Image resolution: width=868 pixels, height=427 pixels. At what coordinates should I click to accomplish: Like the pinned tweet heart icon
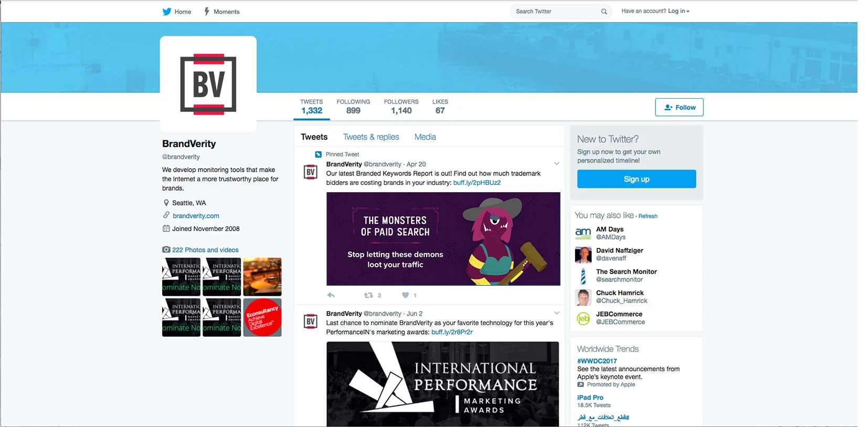click(405, 295)
